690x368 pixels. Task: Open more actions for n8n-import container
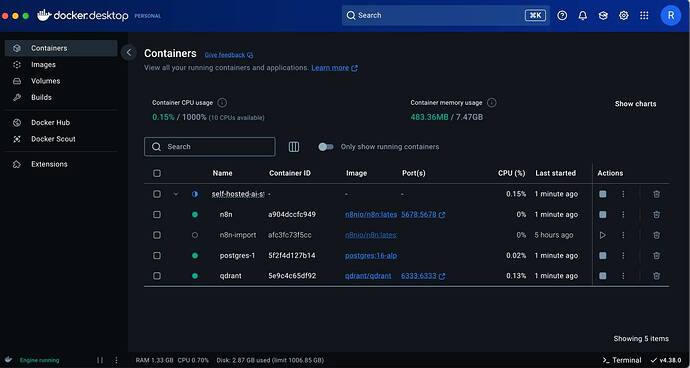(623, 235)
